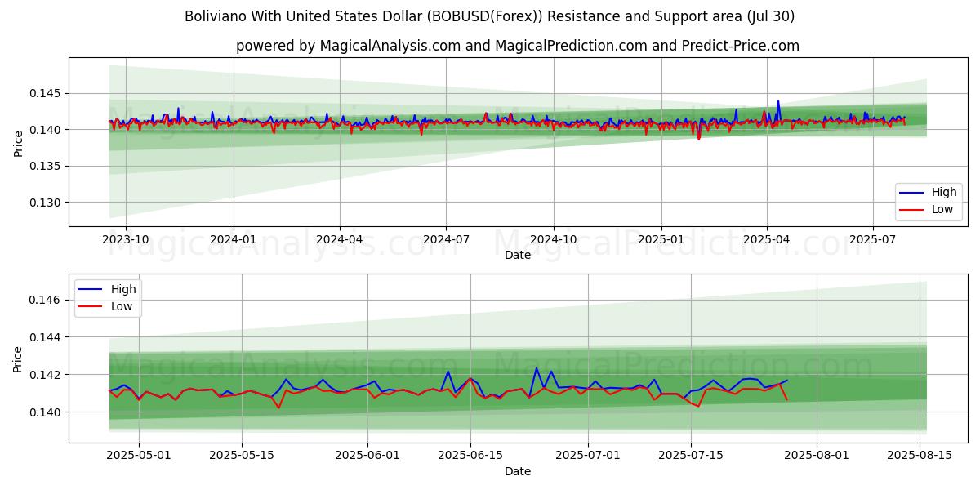Click the 'Date' axis title under top chart
Screen dimensions: 980x490
tap(518, 255)
